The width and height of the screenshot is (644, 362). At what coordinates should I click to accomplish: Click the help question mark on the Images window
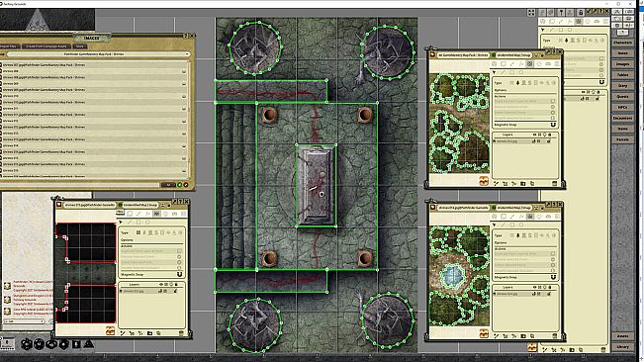(185, 36)
